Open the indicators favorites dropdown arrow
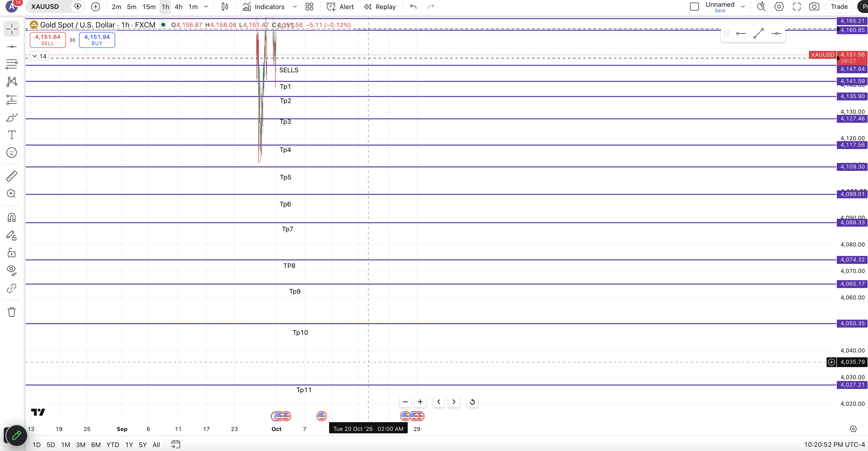 click(x=295, y=7)
